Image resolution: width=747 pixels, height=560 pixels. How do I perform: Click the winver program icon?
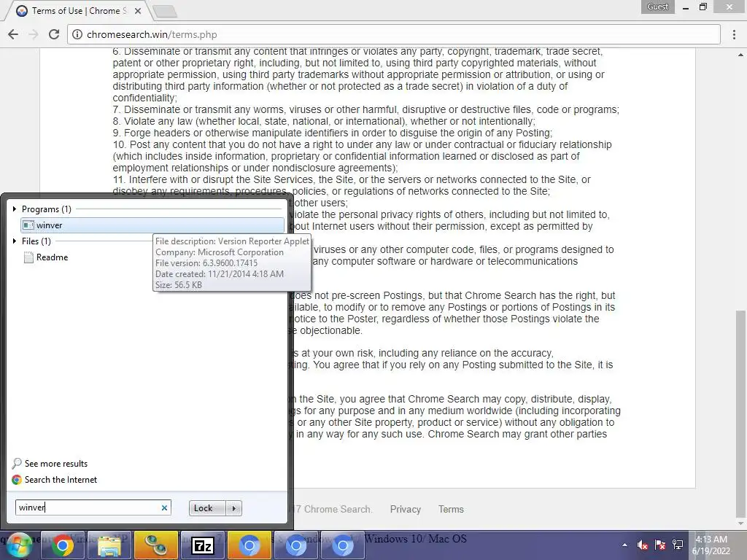click(28, 225)
